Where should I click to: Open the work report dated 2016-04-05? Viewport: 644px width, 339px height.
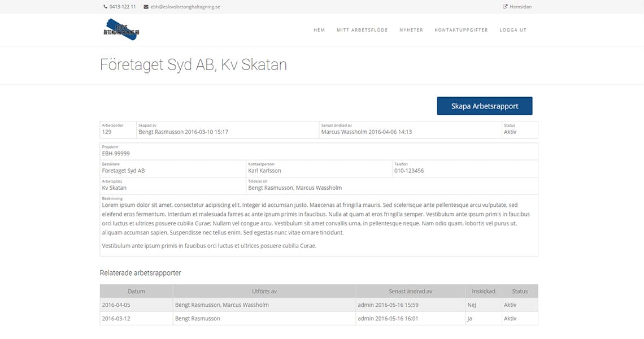[x=116, y=305]
